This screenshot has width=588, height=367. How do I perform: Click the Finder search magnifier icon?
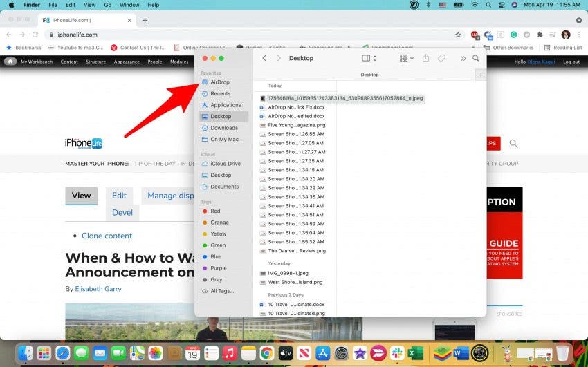(x=476, y=58)
